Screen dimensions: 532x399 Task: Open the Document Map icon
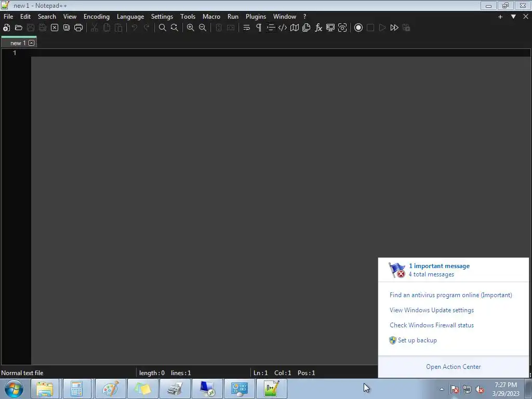pos(295,28)
